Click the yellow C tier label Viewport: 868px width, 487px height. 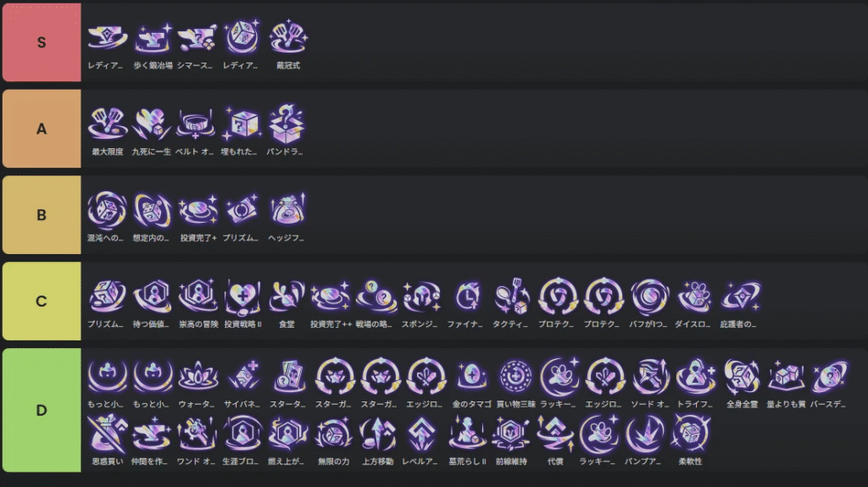(42, 301)
